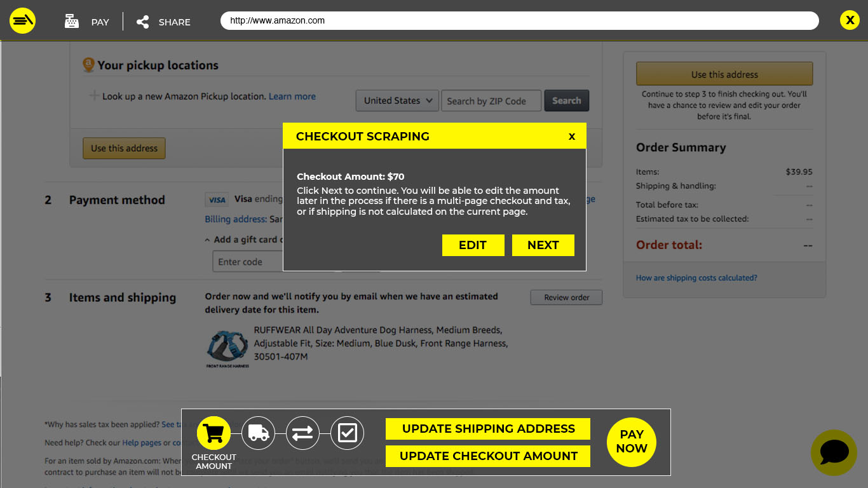Select the shipping truck step icon
Viewport: 868px width, 488px height.
[258, 433]
